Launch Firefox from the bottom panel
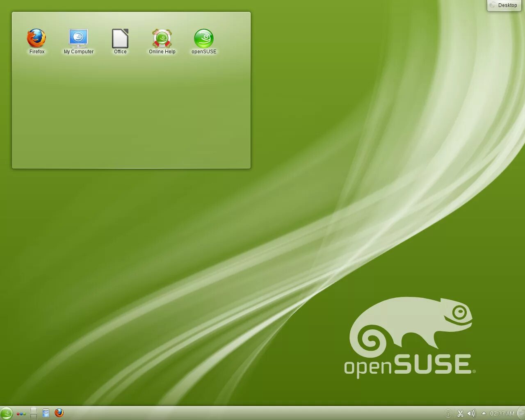This screenshot has width=525, height=420. (59, 413)
